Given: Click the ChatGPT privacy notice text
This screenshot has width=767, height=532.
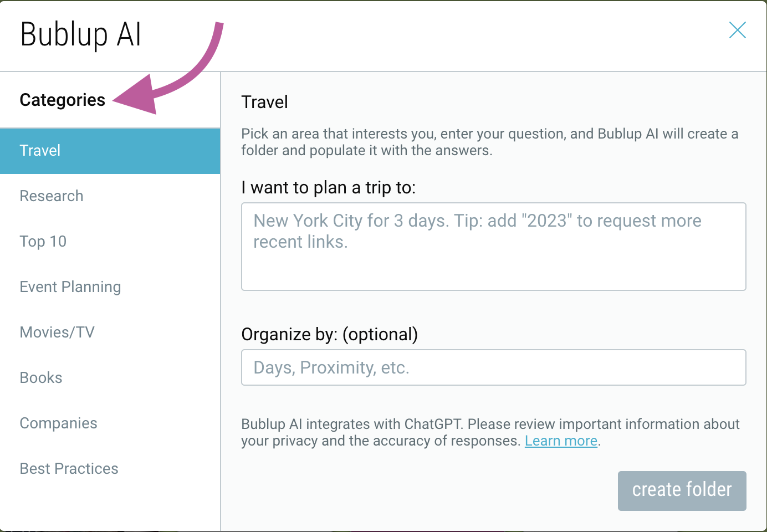Looking at the screenshot, I should click(490, 432).
